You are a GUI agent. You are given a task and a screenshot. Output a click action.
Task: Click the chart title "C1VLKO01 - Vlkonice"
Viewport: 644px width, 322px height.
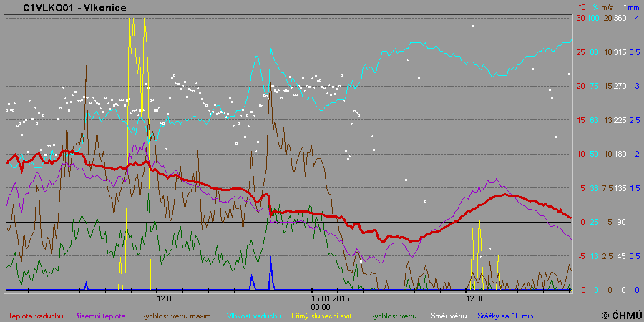pyautogui.click(x=64, y=7)
